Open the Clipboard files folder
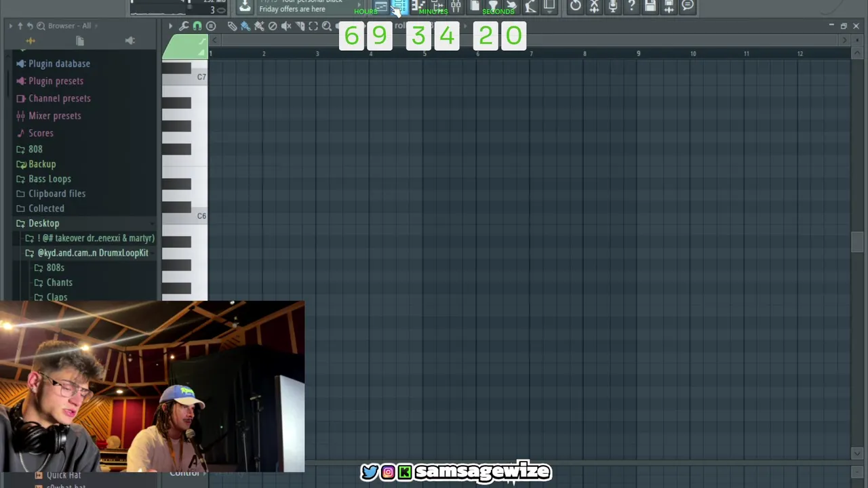Image resolution: width=868 pixels, height=488 pixels. pos(57,194)
